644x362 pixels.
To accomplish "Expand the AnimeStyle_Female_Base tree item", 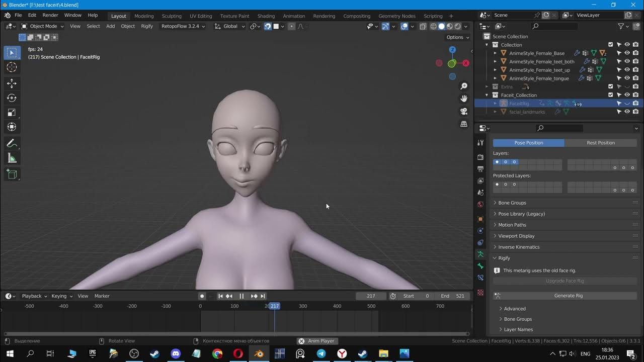I will click(495, 53).
